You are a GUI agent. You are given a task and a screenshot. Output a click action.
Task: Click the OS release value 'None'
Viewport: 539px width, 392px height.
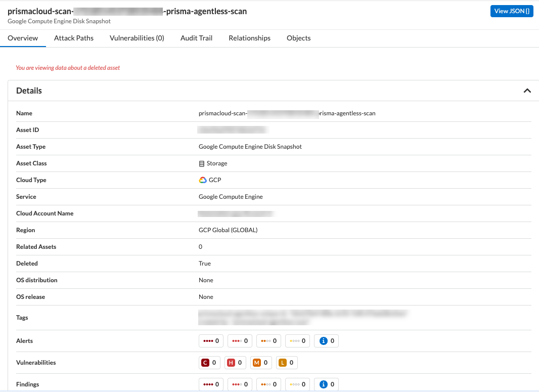206,297
